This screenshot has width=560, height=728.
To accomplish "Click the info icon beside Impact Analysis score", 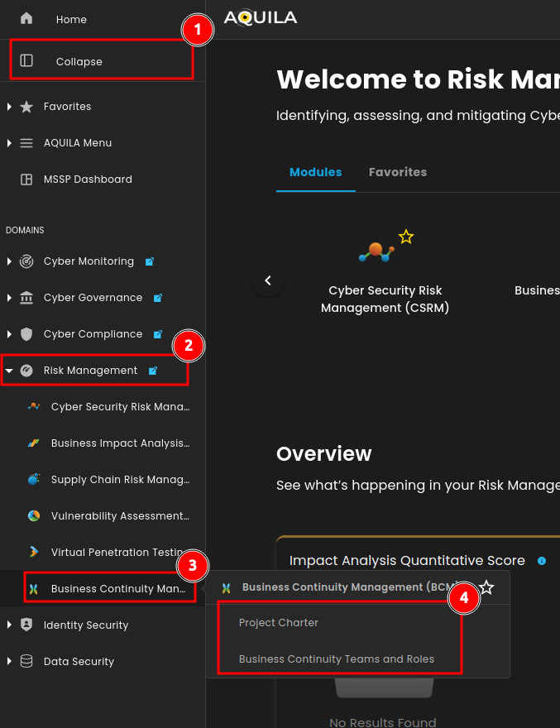I will [542, 561].
